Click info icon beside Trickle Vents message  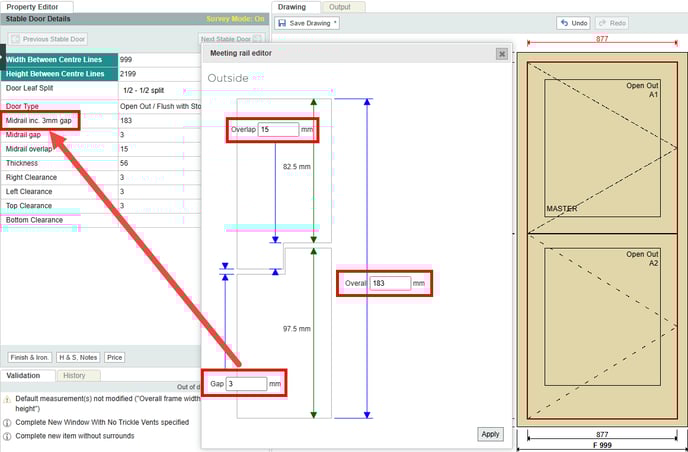click(x=7, y=422)
